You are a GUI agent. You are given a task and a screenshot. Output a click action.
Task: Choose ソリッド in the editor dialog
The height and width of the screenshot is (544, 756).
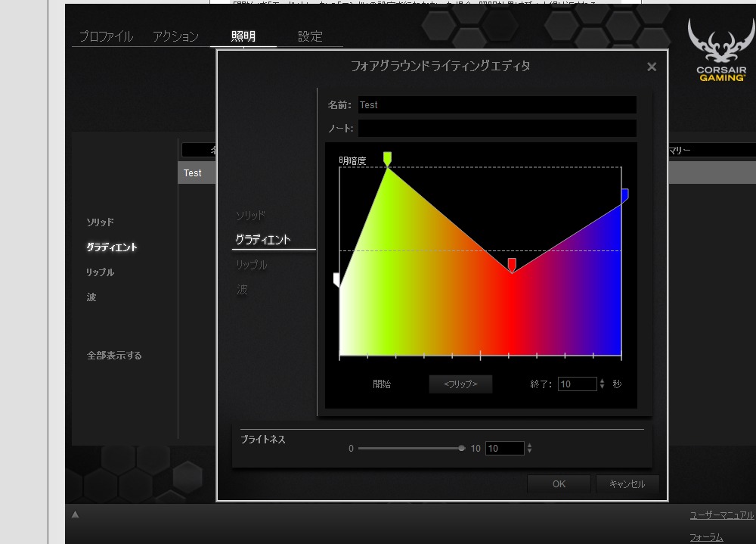coord(251,216)
